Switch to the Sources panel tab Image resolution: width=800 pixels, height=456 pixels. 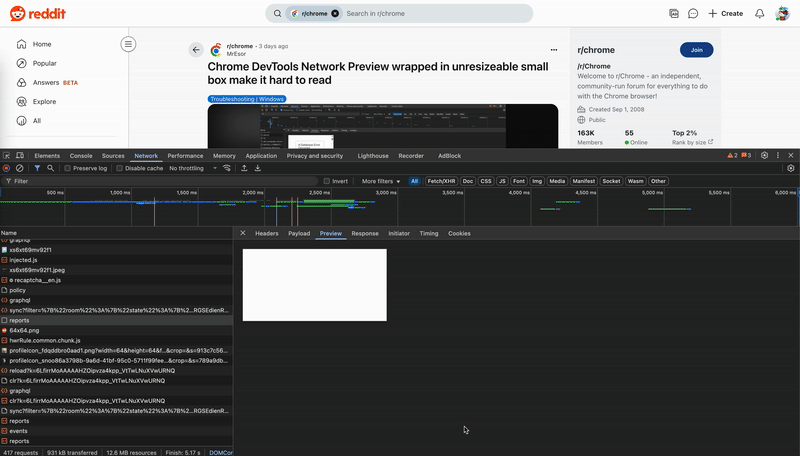(113, 156)
